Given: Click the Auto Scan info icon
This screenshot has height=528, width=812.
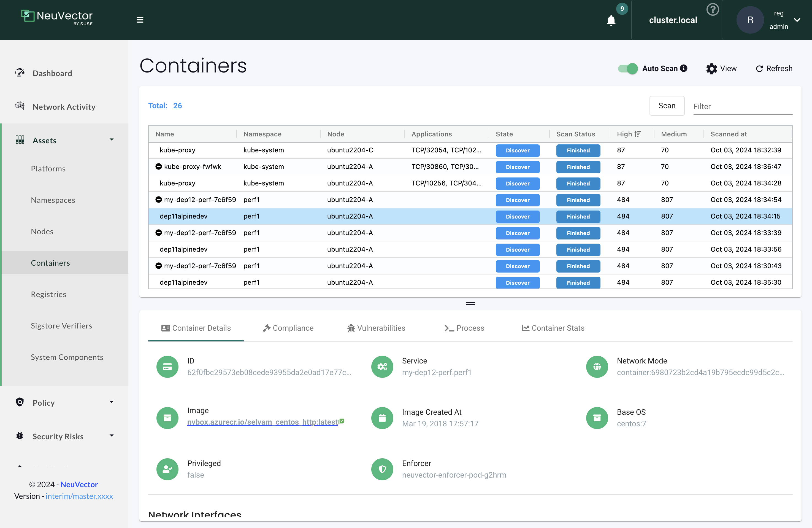Looking at the screenshot, I should point(684,68).
